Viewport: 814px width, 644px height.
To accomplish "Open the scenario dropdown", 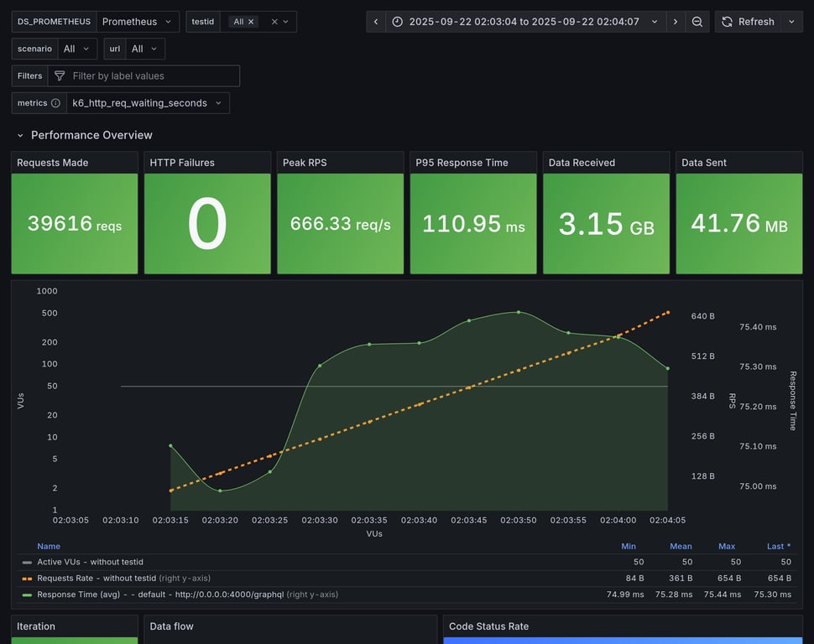I will 77,49.
